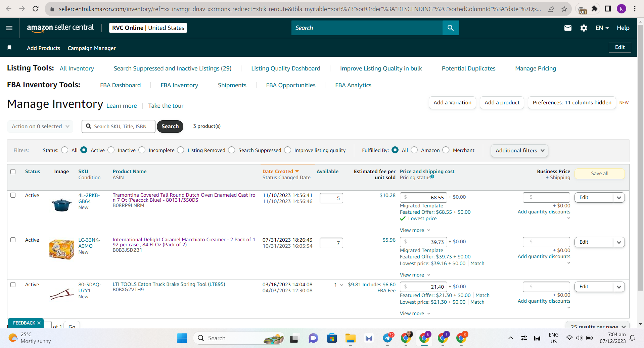Select Fulfilled By Amazon radio button

coord(414,150)
